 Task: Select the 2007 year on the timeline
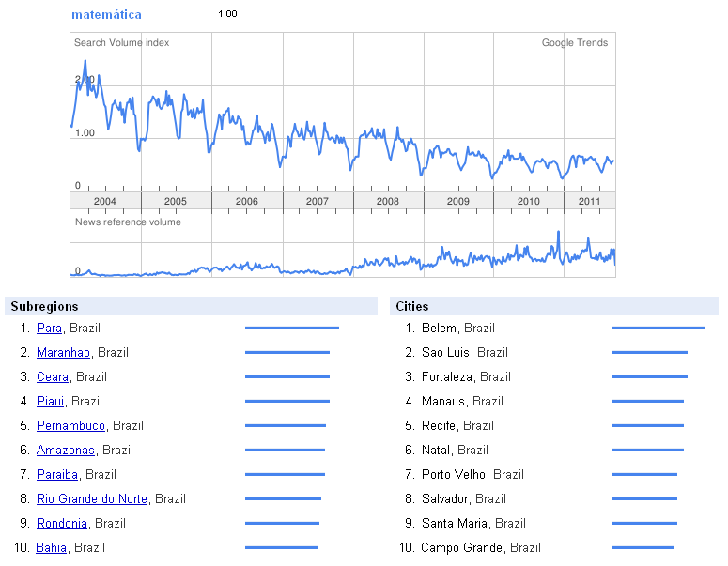pos(318,201)
